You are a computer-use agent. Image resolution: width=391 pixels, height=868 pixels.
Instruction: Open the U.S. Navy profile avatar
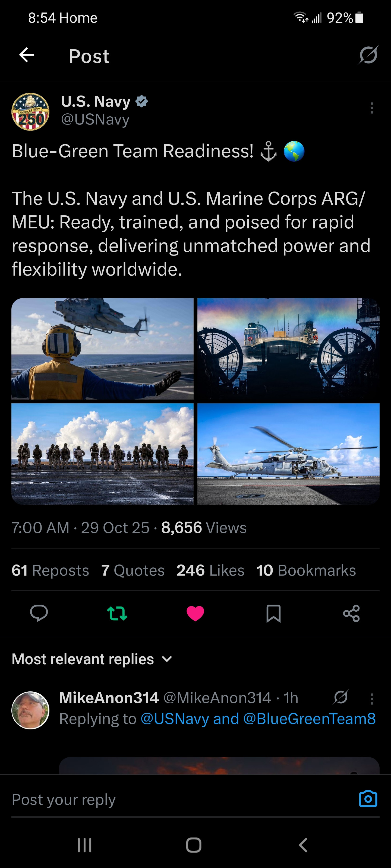(30, 111)
